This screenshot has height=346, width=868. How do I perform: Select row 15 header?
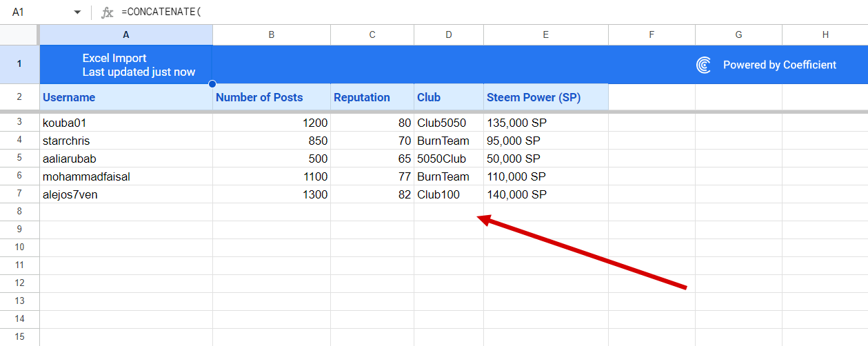(19, 337)
